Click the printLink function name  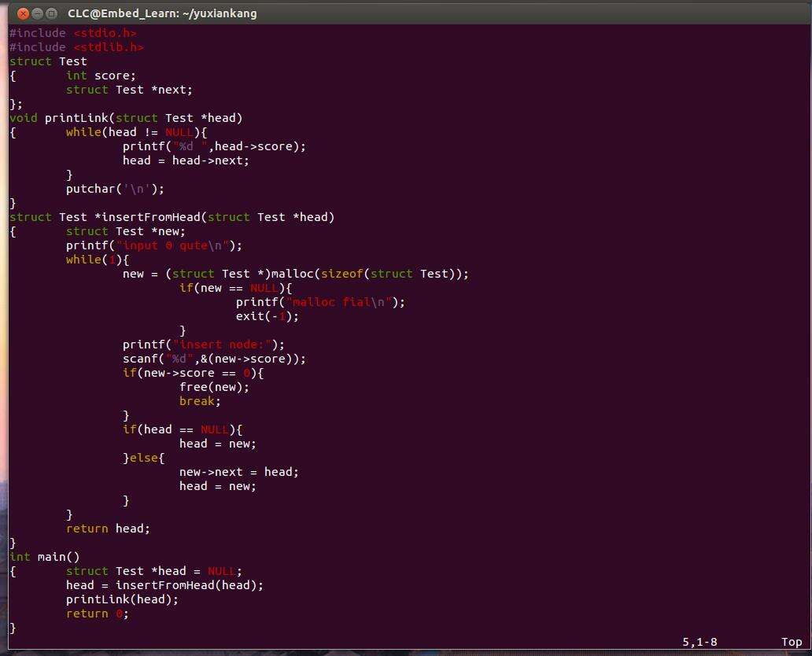coord(76,118)
